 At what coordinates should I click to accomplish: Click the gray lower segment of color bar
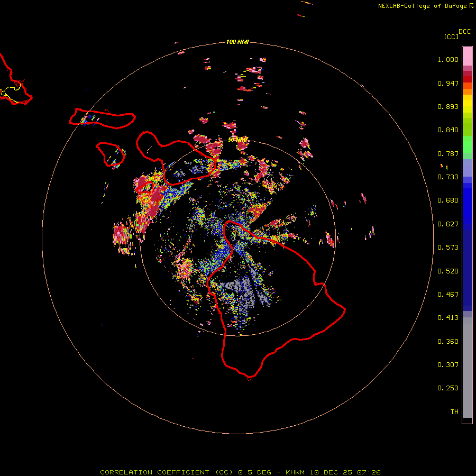click(467, 368)
